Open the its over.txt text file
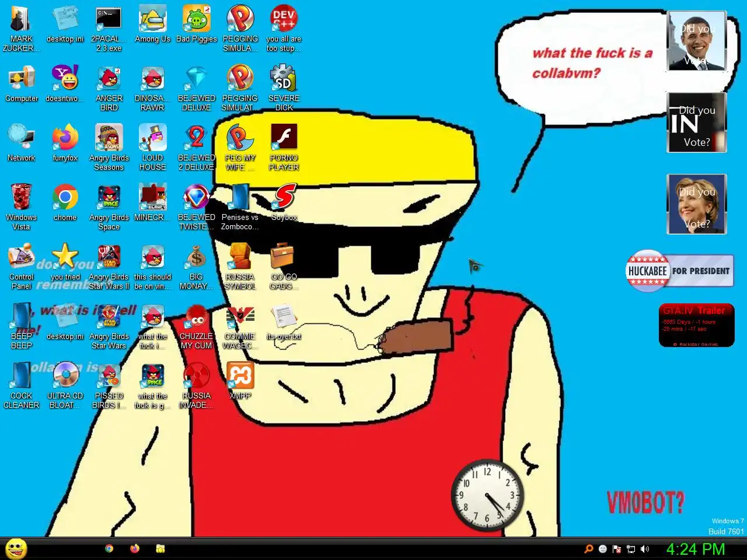 (284, 322)
